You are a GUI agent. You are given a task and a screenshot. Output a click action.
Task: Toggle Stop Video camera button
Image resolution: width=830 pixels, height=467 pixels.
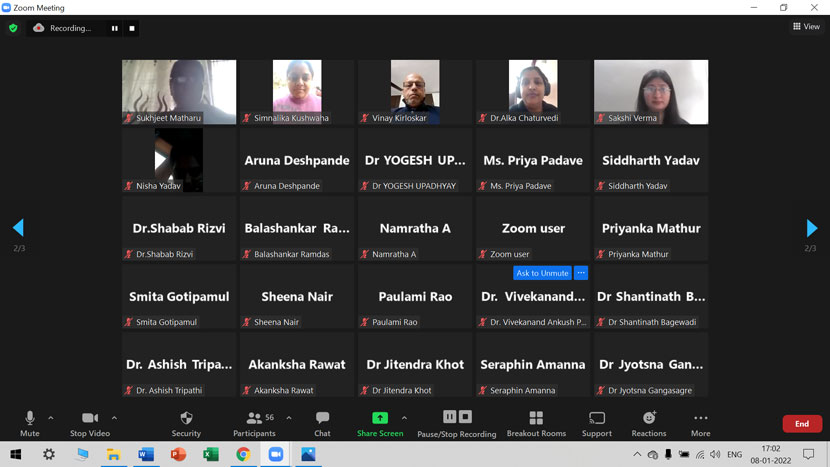click(x=90, y=418)
